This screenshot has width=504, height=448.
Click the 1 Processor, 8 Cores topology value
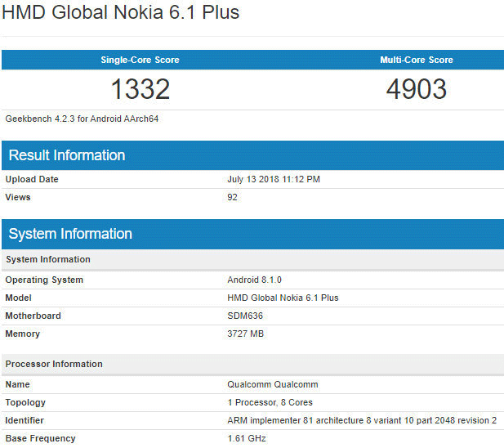pos(270,402)
